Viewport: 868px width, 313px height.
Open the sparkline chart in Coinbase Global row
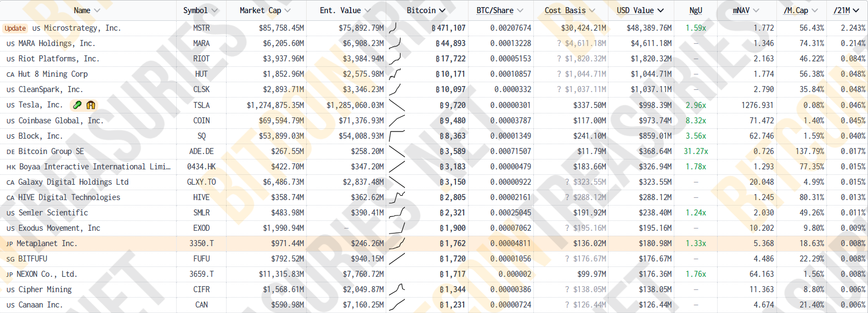[396, 121]
